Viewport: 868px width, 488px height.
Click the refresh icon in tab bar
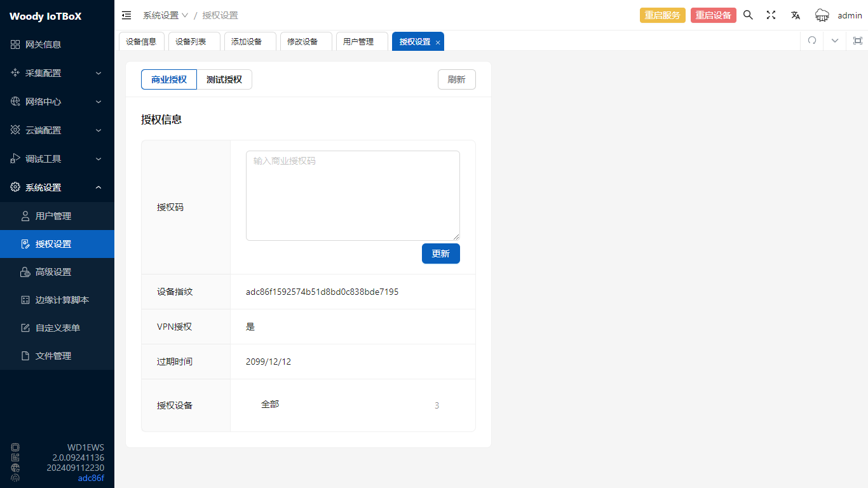(811, 41)
